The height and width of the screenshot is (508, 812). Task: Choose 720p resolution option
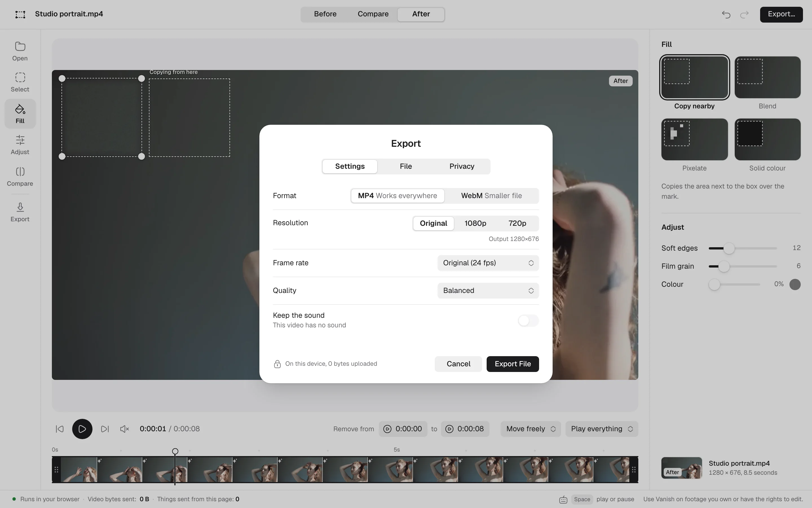517,223
